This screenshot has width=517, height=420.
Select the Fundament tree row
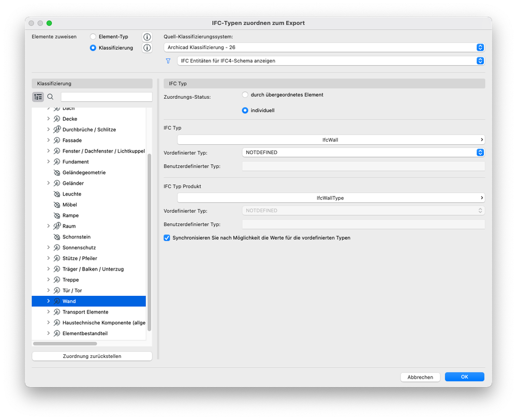(x=88, y=162)
